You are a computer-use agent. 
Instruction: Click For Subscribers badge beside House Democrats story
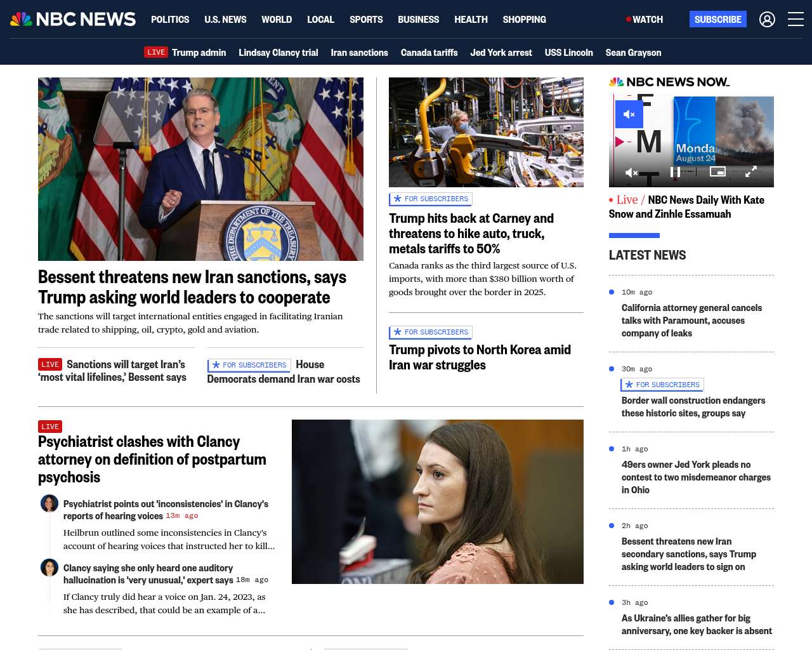pos(249,365)
